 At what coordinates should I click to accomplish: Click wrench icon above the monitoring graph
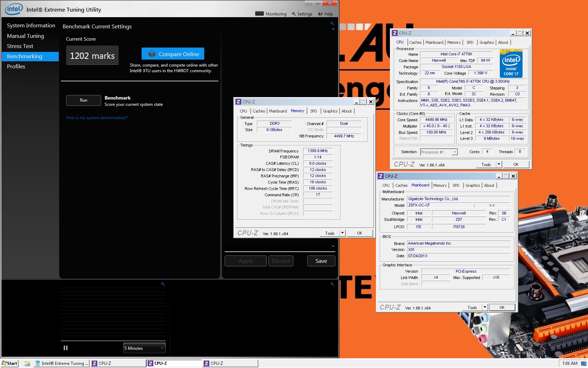click(162, 284)
